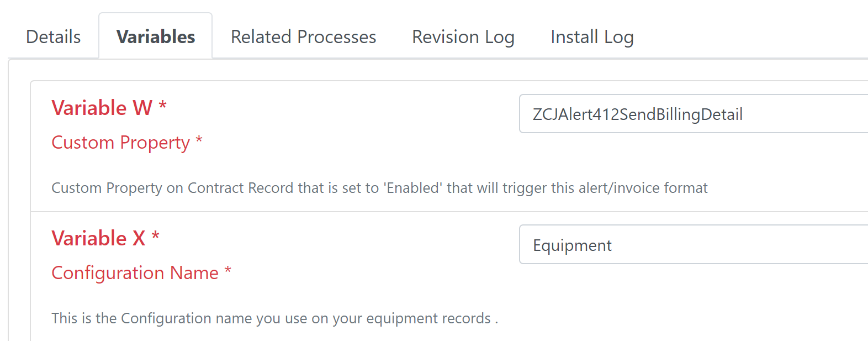The width and height of the screenshot is (868, 341).
Task: Click the word 'Enabled' in the description
Action: tap(414, 188)
